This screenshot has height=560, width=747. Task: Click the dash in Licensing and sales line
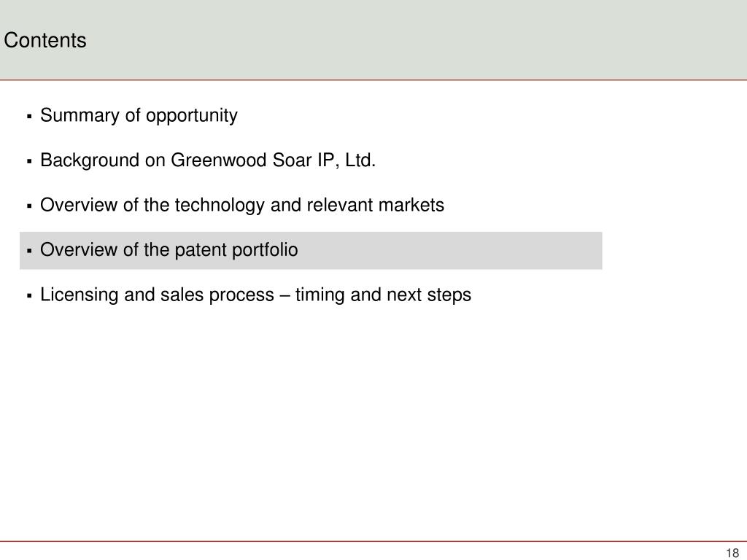[x=285, y=295]
